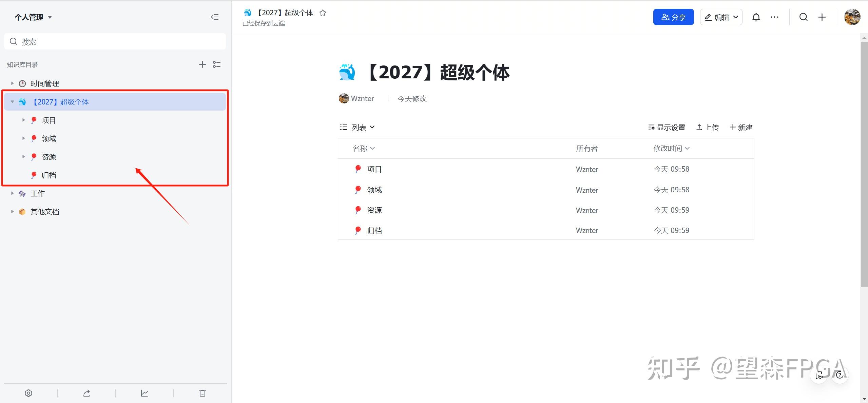Click the 新建 button above the table

(741, 127)
